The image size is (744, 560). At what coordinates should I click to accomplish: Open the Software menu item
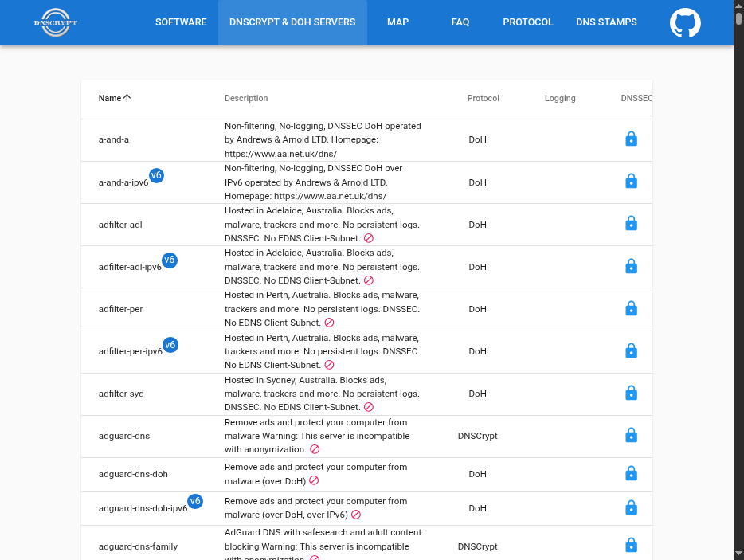tap(181, 22)
